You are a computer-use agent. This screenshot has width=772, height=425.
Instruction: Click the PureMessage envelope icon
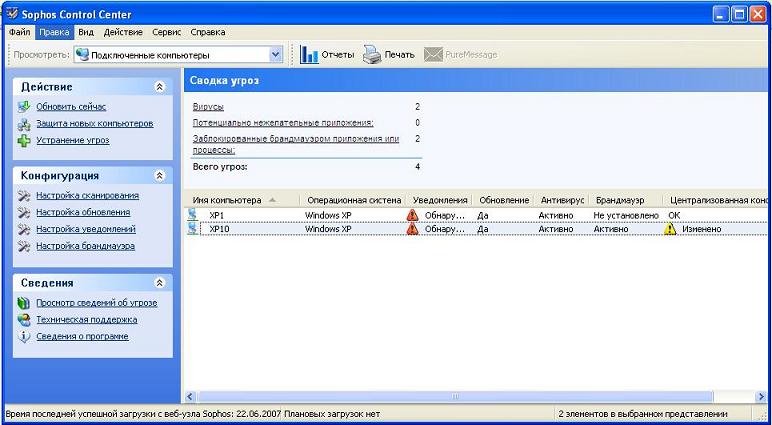point(433,55)
